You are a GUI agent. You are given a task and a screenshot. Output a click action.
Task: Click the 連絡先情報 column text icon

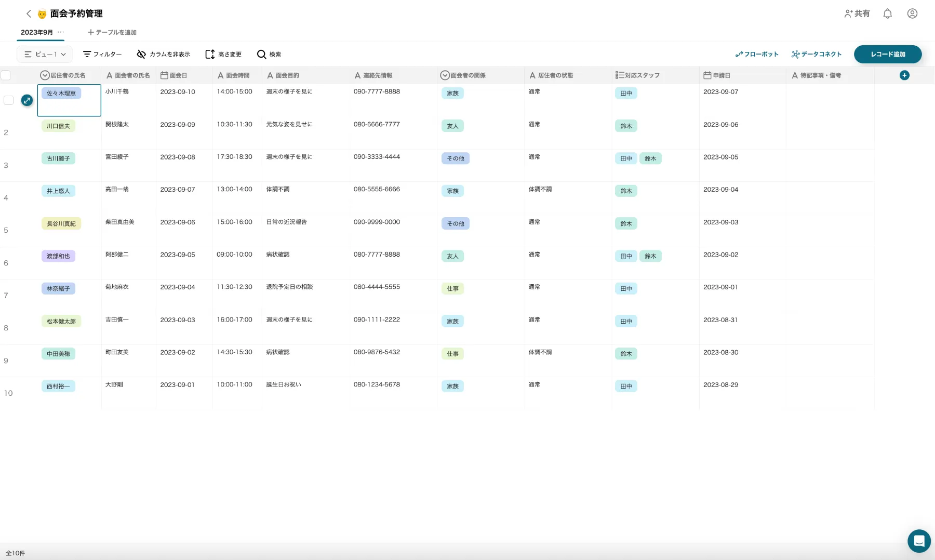pyautogui.click(x=357, y=75)
